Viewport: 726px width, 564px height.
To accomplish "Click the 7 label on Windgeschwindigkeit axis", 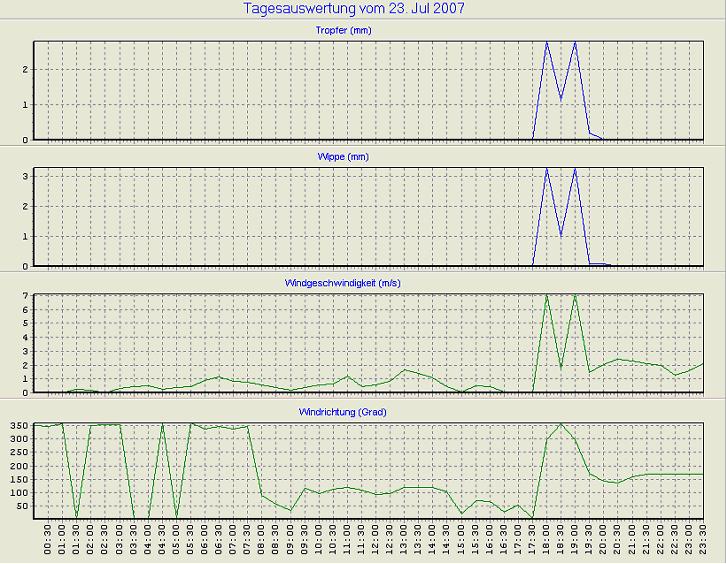I will click(27, 297).
